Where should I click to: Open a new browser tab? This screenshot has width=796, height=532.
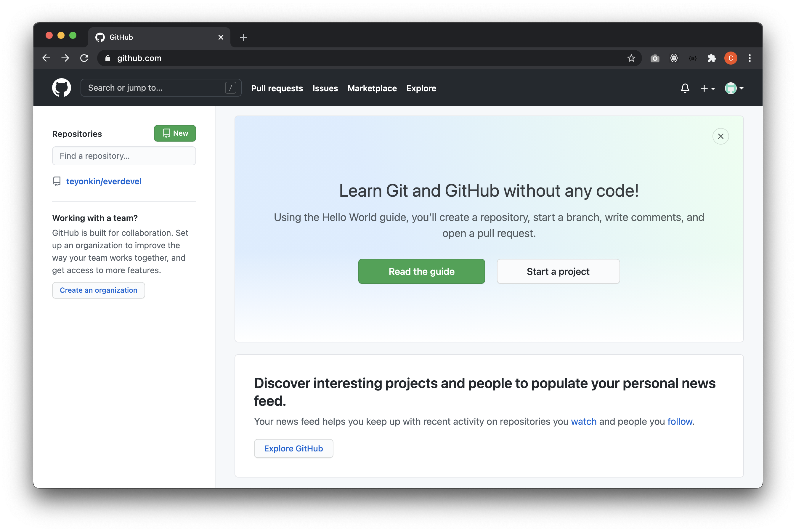point(243,37)
